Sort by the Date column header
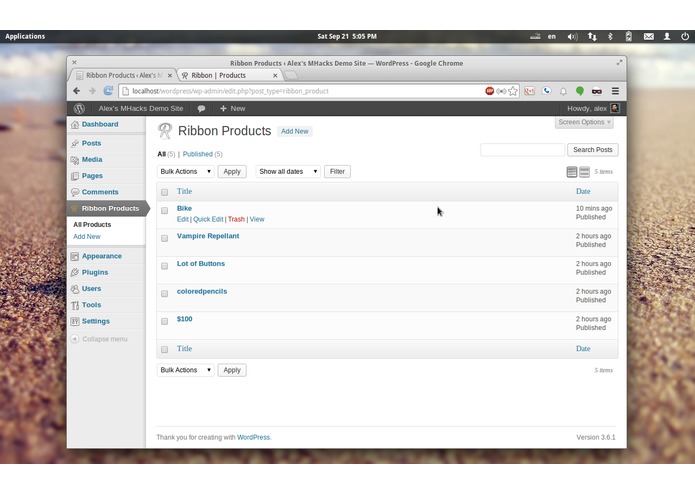 tap(583, 191)
